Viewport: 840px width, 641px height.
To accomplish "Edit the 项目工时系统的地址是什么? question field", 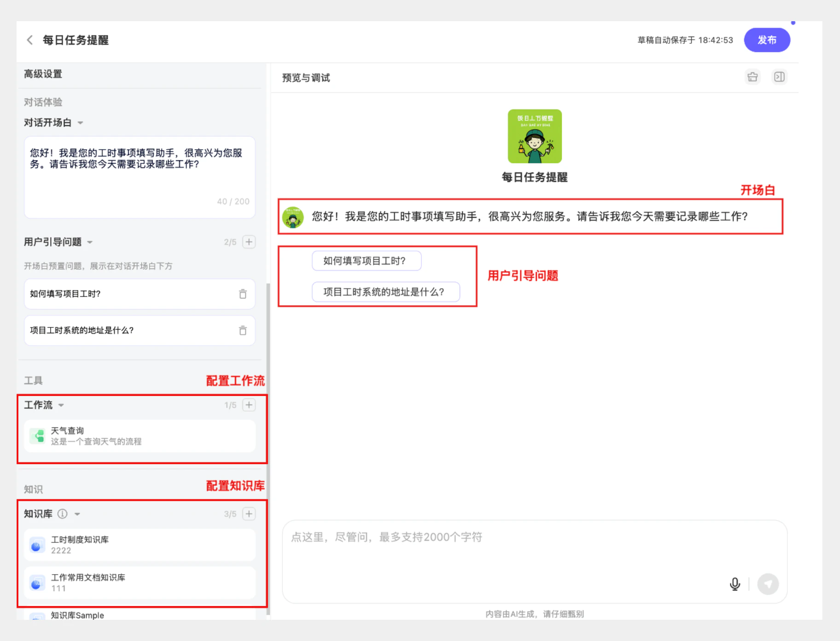I will (x=140, y=330).
